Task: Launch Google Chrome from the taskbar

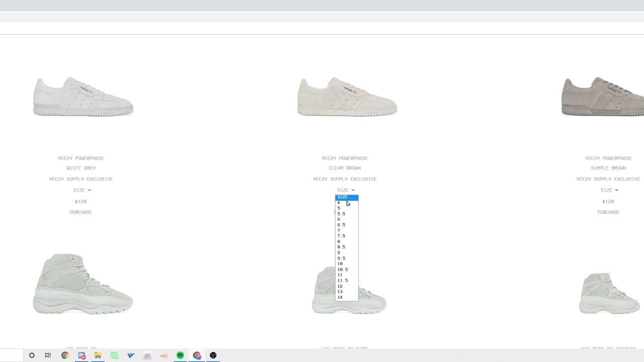Action: click(65, 355)
